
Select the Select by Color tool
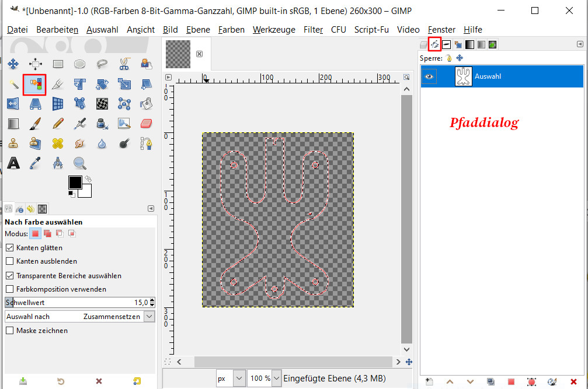[34, 85]
